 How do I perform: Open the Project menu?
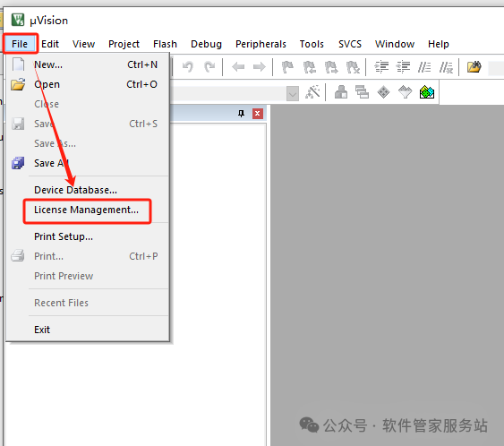[x=124, y=44]
